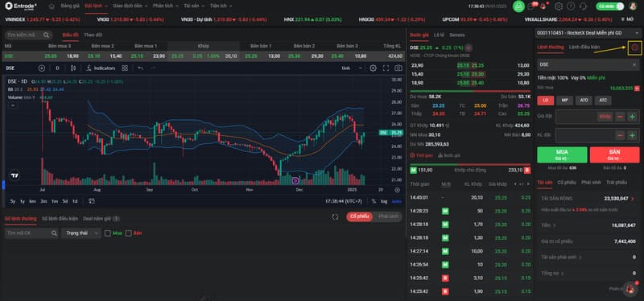Click the Entrade X logo
Image resolution: width=644 pixels, height=301 pixels.
pos(21,6)
